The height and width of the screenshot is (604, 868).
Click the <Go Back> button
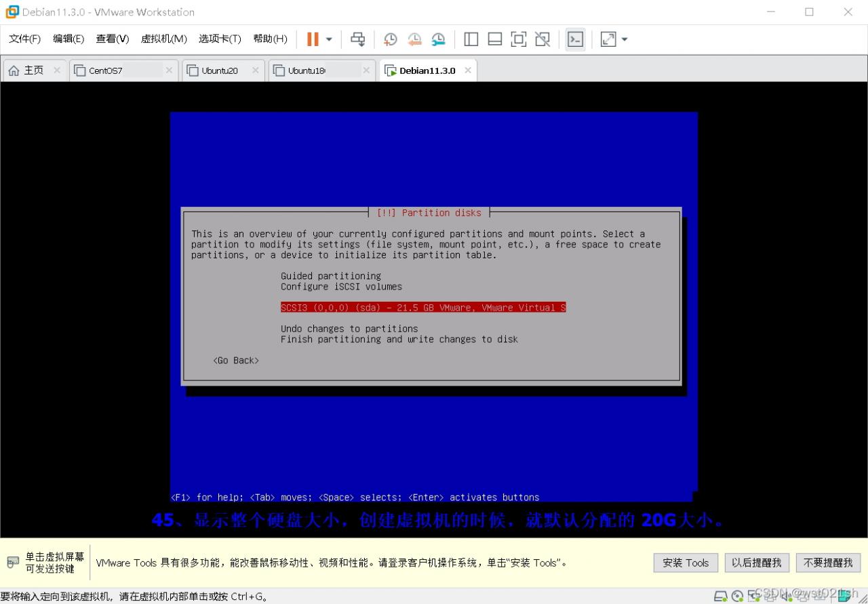coord(236,361)
